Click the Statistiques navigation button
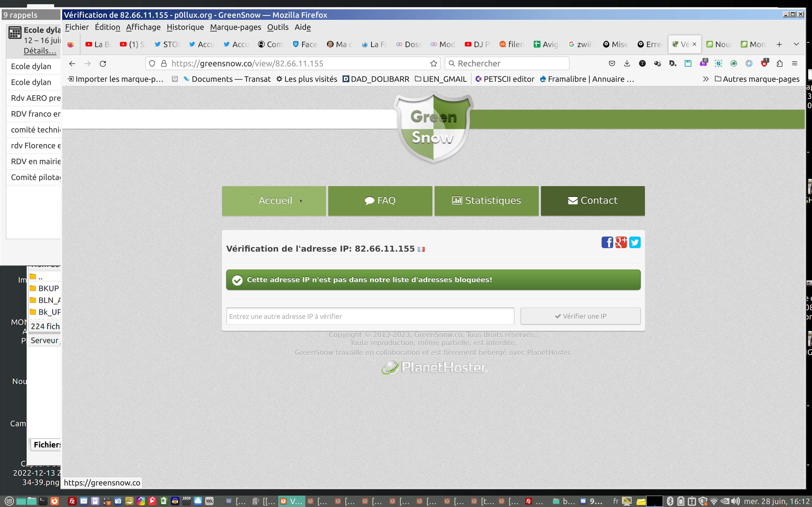Image resolution: width=812 pixels, height=507 pixels. pyautogui.click(x=486, y=200)
